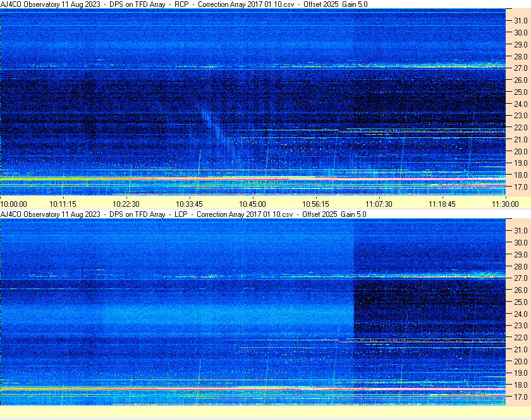The width and height of the screenshot is (531, 420).
Task: Click the 24.0 frequency label on RCP chart
Action: click(521, 104)
